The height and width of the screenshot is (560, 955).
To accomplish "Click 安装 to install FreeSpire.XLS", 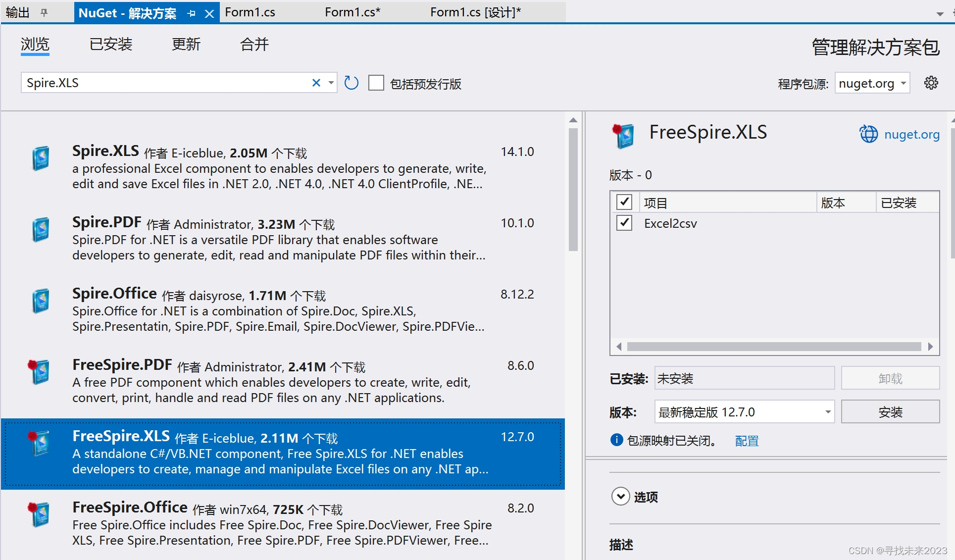I will [x=890, y=411].
